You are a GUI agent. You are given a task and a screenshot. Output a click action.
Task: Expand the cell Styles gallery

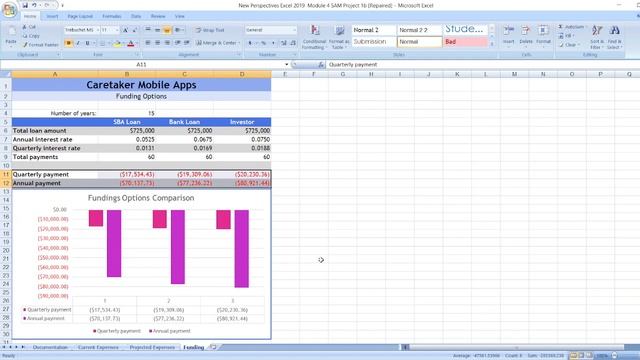point(492,44)
